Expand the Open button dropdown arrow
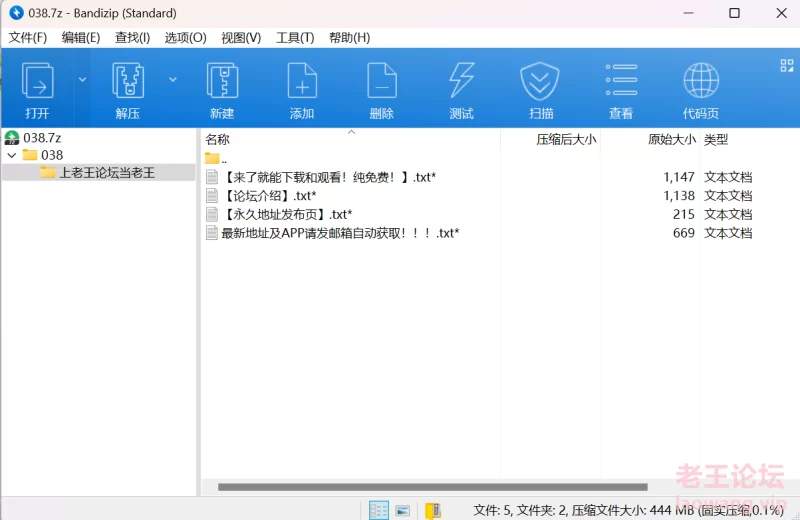This screenshot has width=800, height=520. point(82,80)
